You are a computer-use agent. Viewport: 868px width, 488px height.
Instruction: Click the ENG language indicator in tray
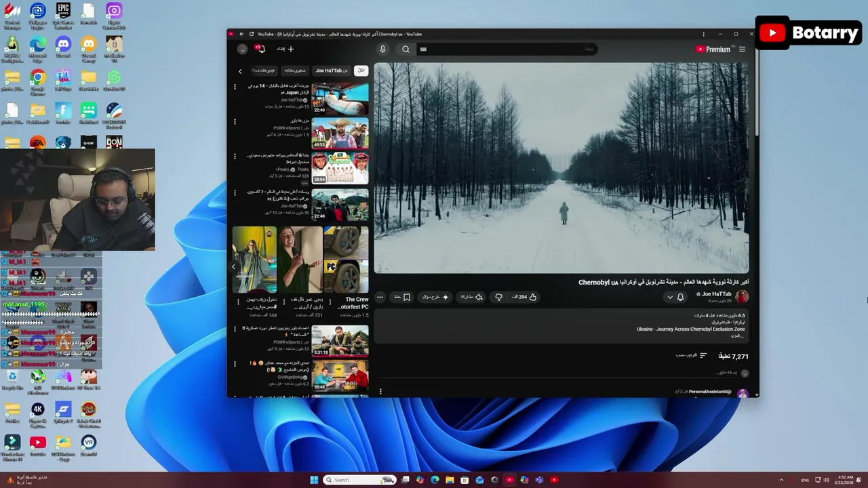click(806, 480)
